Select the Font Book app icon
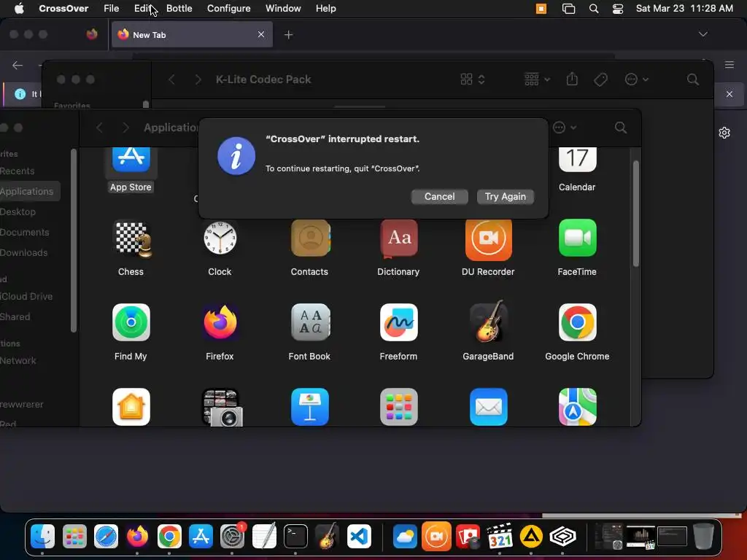This screenshot has width=747, height=560. [309, 322]
